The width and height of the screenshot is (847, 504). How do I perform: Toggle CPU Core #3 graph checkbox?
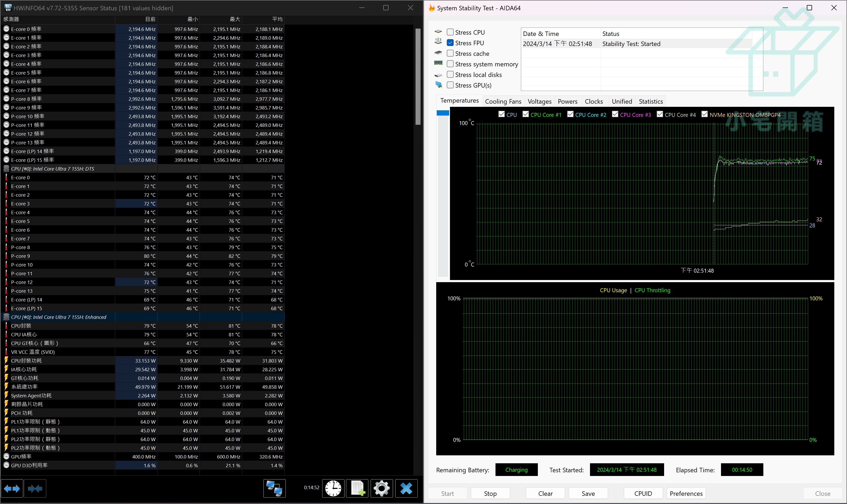pos(615,114)
